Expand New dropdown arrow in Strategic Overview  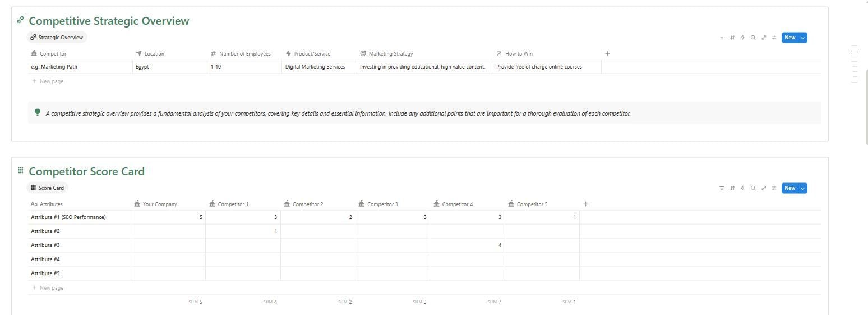(802, 38)
